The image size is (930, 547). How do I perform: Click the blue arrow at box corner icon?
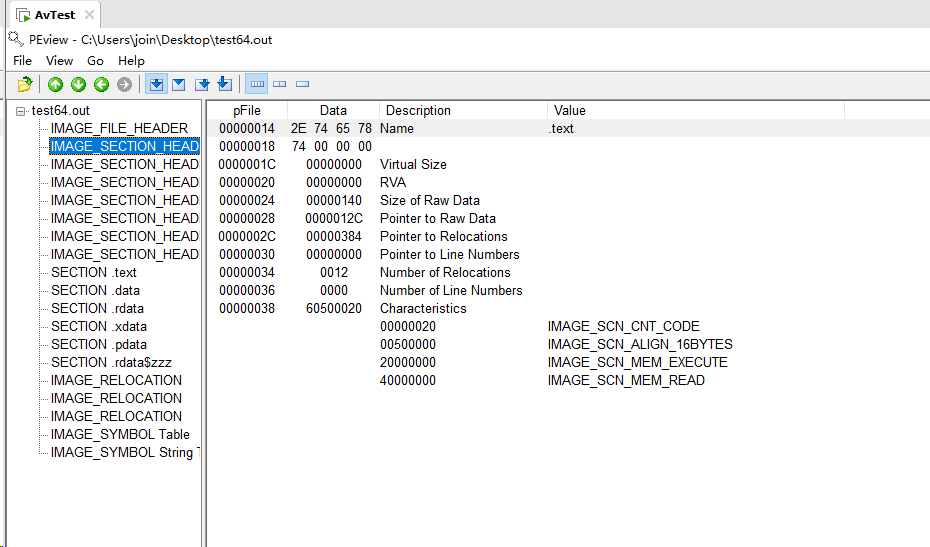(x=202, y=84)
